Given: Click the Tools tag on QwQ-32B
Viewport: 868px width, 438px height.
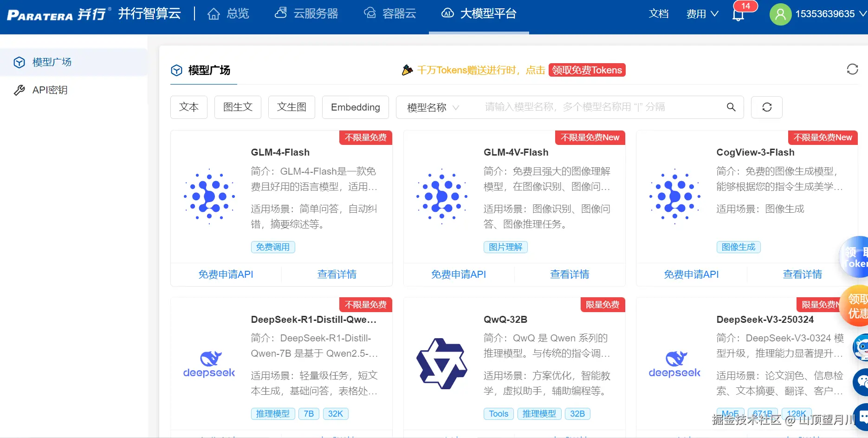Looking at the screenshot, I should click(499, 414).
